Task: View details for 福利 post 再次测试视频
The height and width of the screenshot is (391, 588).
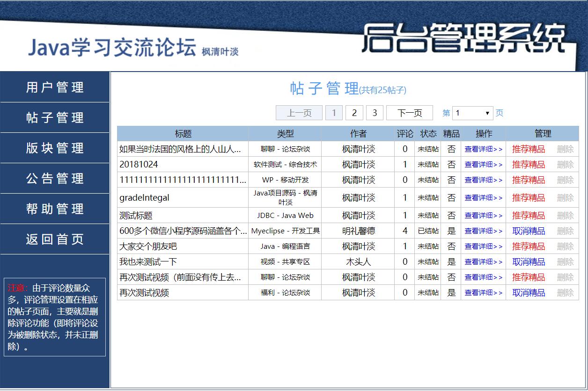Action: [484, 293]
